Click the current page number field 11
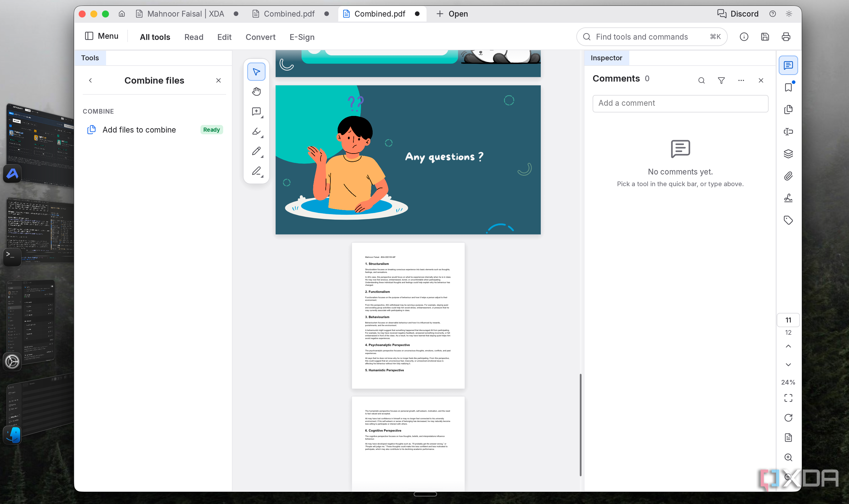 tap(788, 320)
